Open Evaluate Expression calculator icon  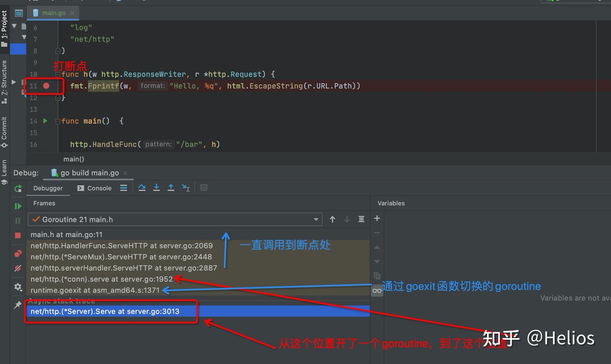(x=204, y=188)
